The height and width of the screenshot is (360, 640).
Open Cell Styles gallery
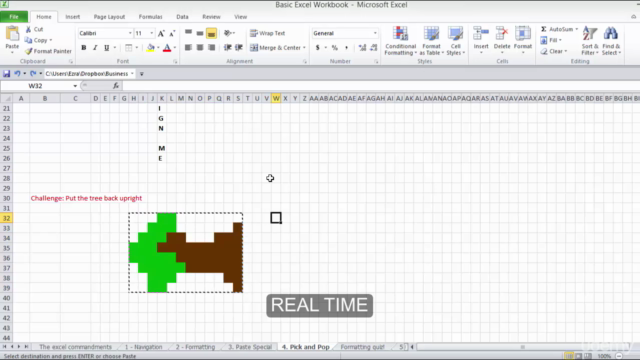[x=456, y=41]
